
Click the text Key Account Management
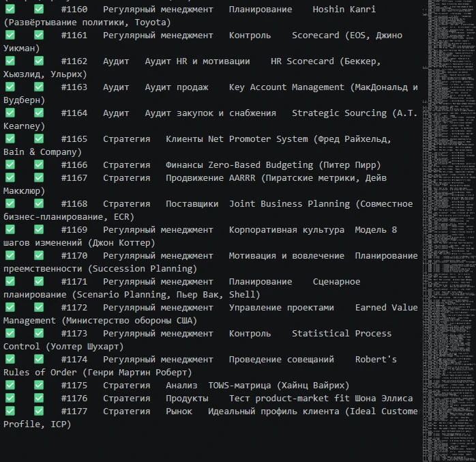click(x=286, y=87)
